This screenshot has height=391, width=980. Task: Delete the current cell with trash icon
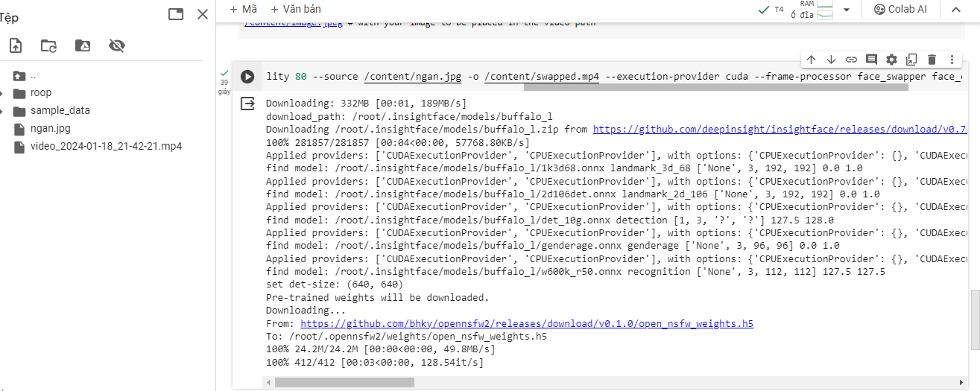(932, 60)
